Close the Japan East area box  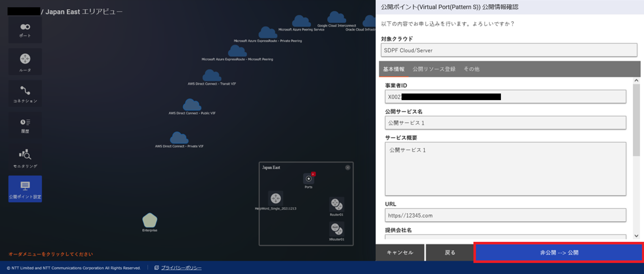(x=348, y=168)
